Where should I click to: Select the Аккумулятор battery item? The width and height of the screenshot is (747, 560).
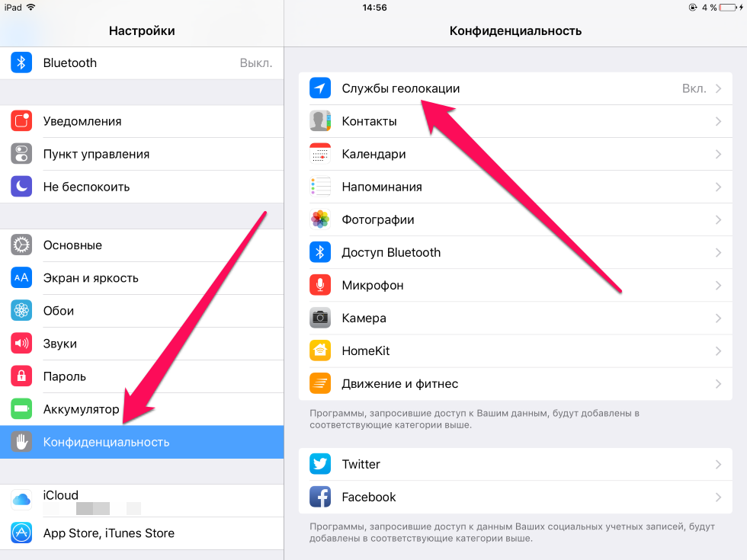click(x=142, y=409)
